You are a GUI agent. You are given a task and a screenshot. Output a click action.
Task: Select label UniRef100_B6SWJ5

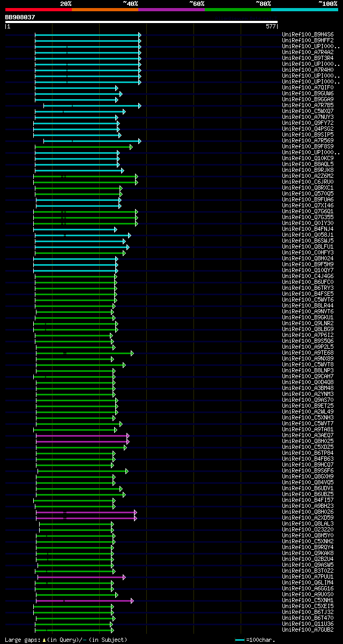pos(308,241)
